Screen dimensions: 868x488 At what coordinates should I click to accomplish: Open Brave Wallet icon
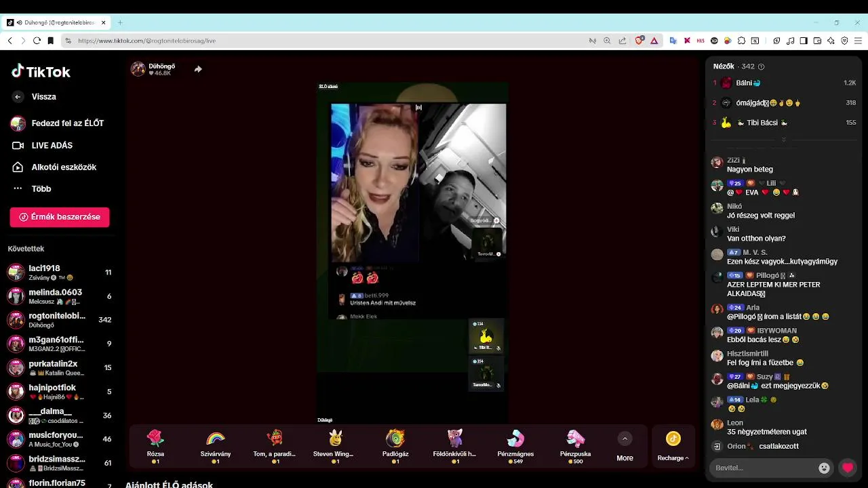point(817,41)
